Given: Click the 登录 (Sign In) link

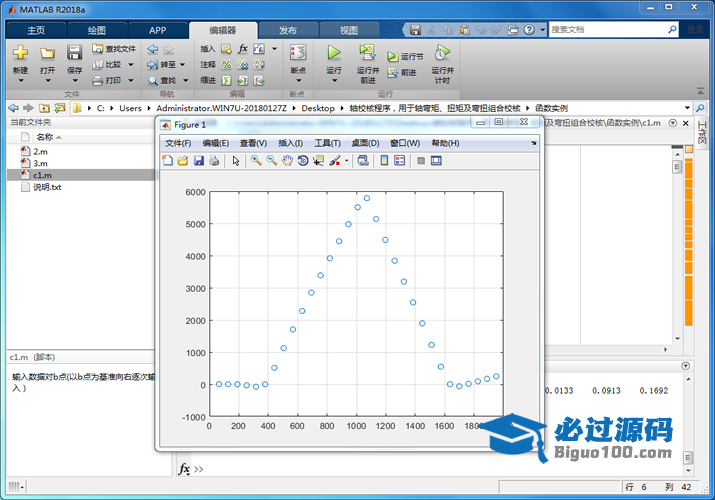Looking at the screenshot, I should [x=695, y=30].
